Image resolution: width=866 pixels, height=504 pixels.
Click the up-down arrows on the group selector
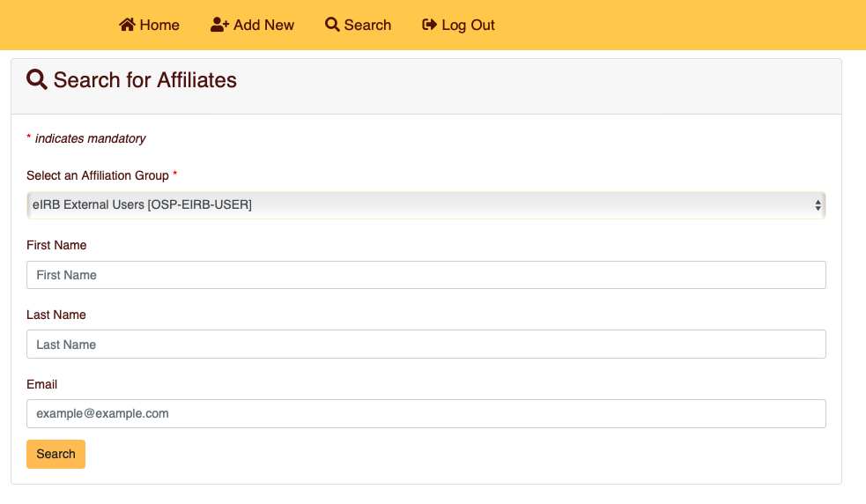click(x=818, y=205)
